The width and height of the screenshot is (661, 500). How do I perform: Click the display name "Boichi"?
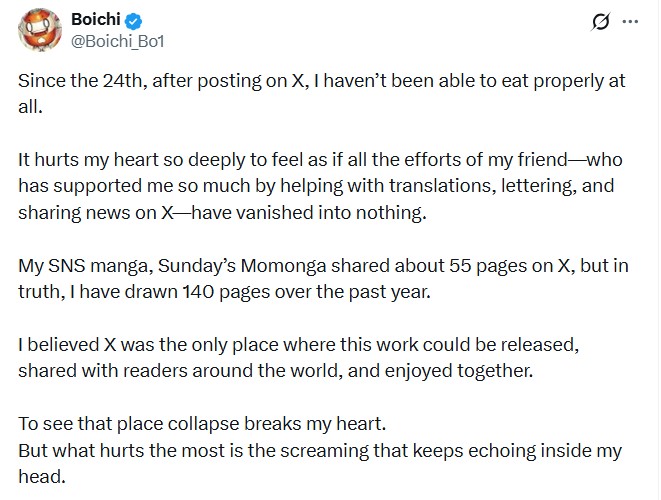(95, 20)
